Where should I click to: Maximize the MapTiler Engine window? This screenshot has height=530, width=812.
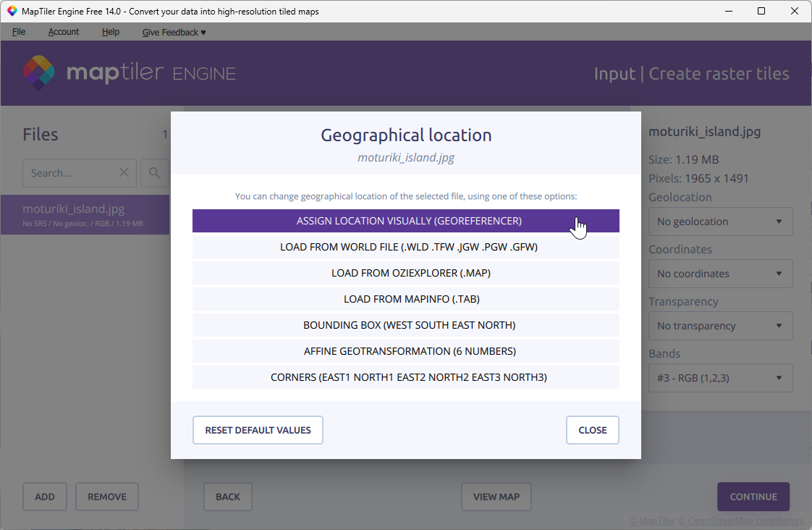click(x=761, y=11)
